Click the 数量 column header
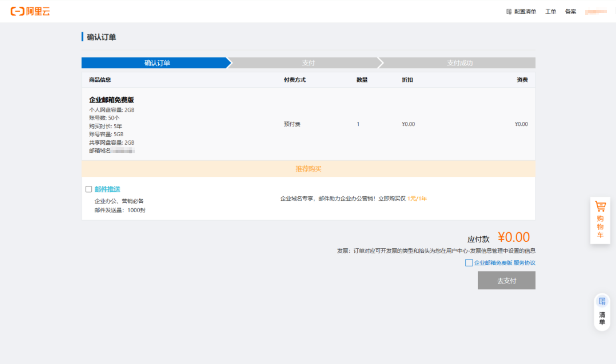This screenshot has height=364, width=616. click(362, 80)
